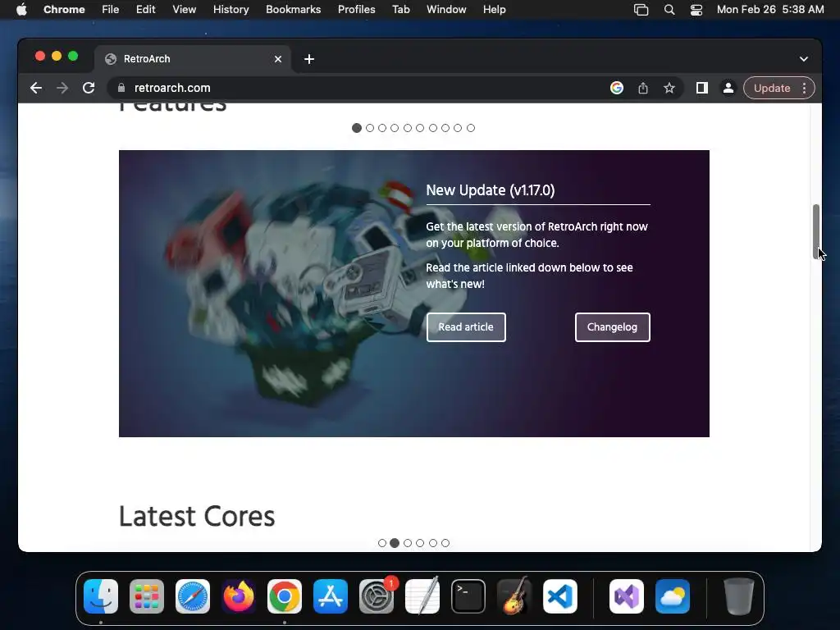Image resolution: width=840 pixels, height=630 pixels.
Task: Bookmark this page with the star icon
Action: click(669, 88)
